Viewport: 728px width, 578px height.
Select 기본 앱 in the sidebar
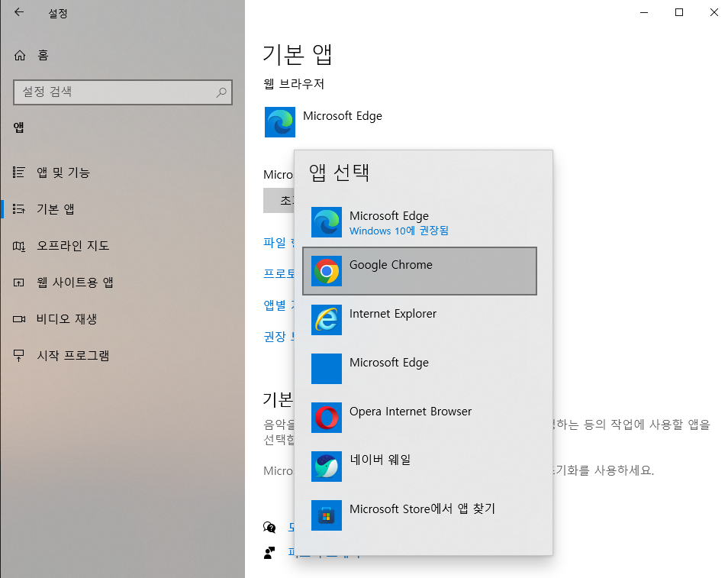(56, 209)
